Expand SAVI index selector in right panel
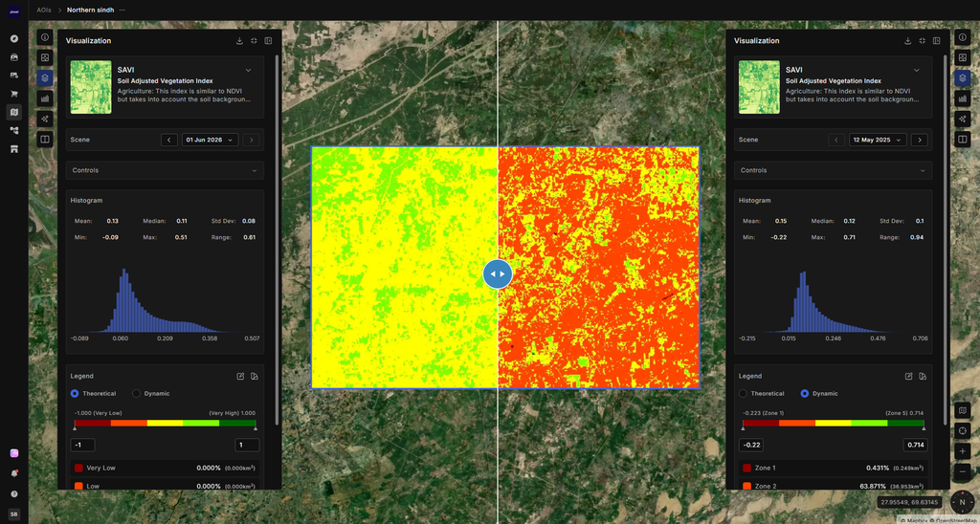 (x=916, y=70)
